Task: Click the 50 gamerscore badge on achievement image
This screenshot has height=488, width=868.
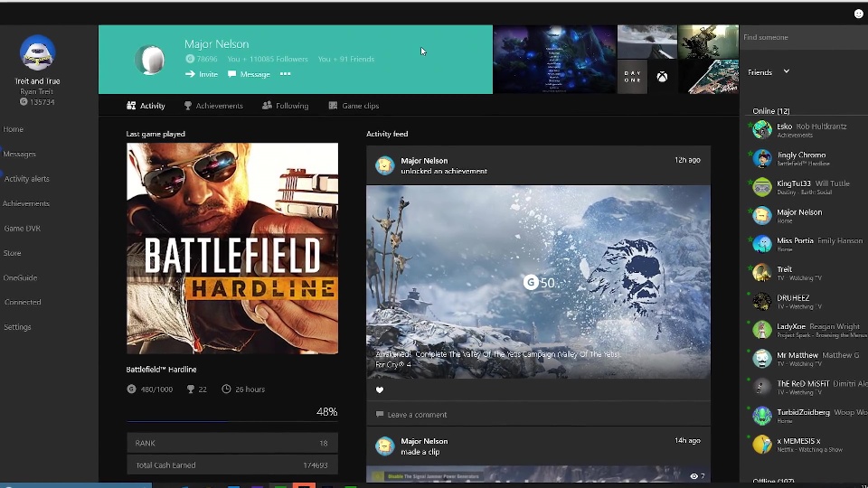Action: coord(539,283)
